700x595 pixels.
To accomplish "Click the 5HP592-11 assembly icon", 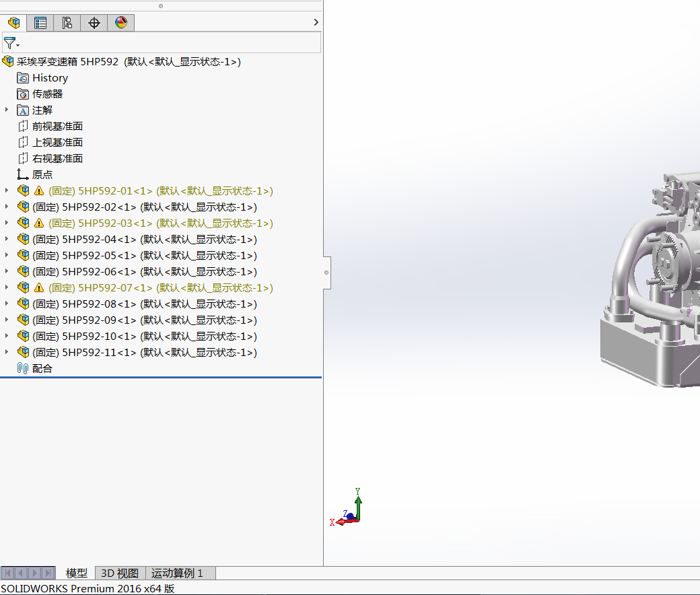I will 23,352.
